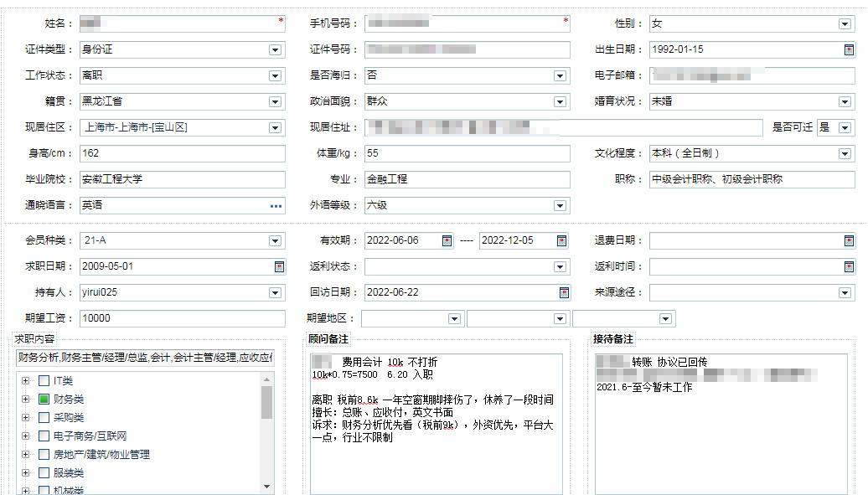Click the 体重/kg input field
This screenshot has height=495, width=868.
point(468,153)
